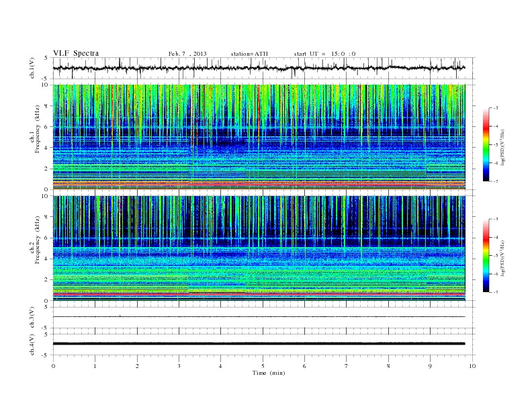Click the bottom time axis tick labeled 5
532x411 pixels.
[x=263, y=366]
